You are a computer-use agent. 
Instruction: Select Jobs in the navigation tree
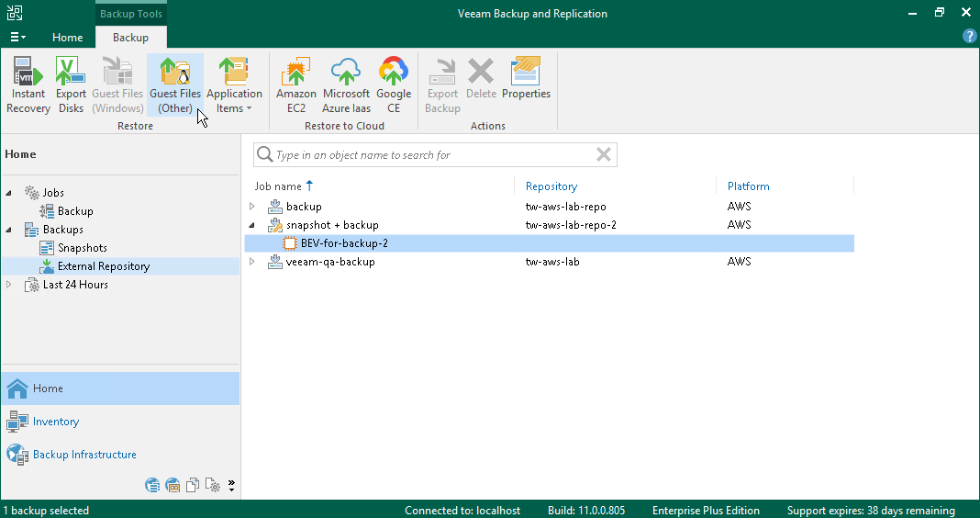pos(53,193)
